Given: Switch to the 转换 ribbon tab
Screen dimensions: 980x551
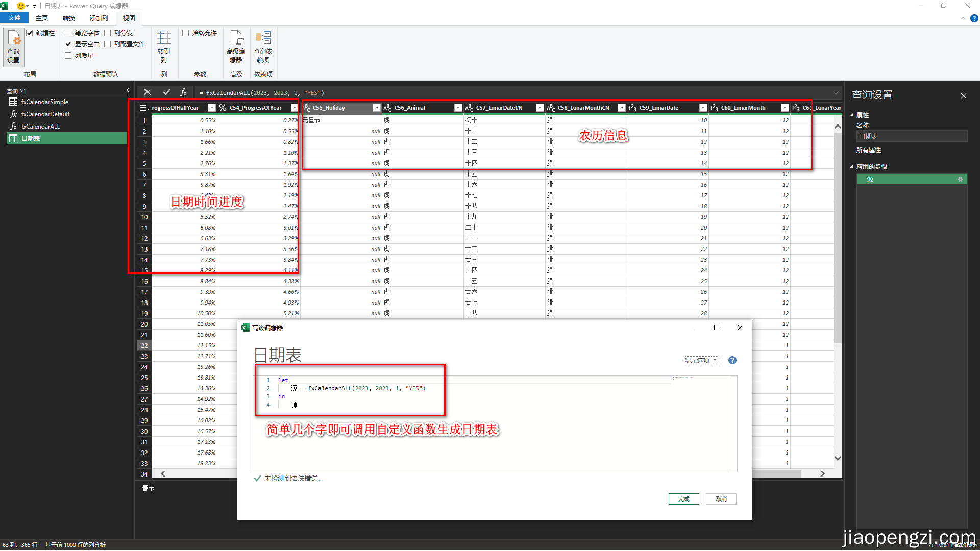Looking at the screenshot, I should pos(69,18).
